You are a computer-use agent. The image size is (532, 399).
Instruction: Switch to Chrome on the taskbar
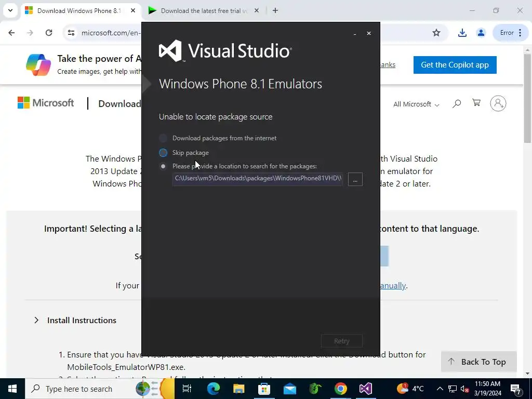pos(340,389)
